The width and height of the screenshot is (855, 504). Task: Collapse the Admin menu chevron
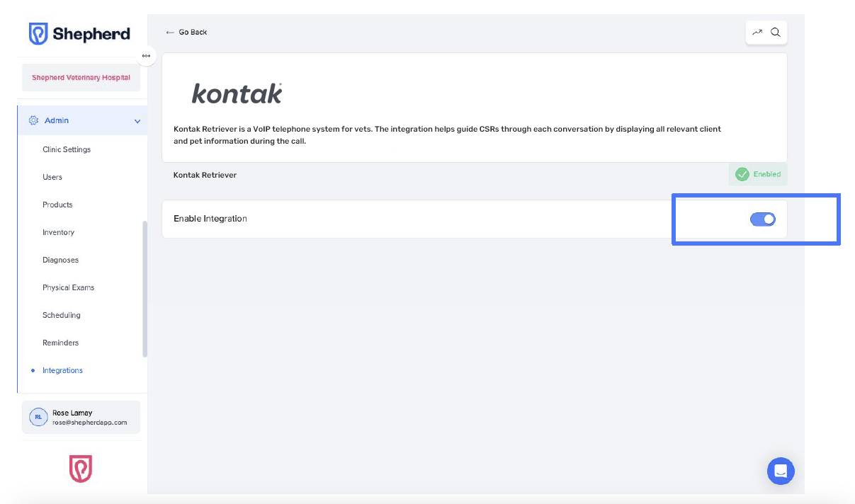tap(137, 121)
